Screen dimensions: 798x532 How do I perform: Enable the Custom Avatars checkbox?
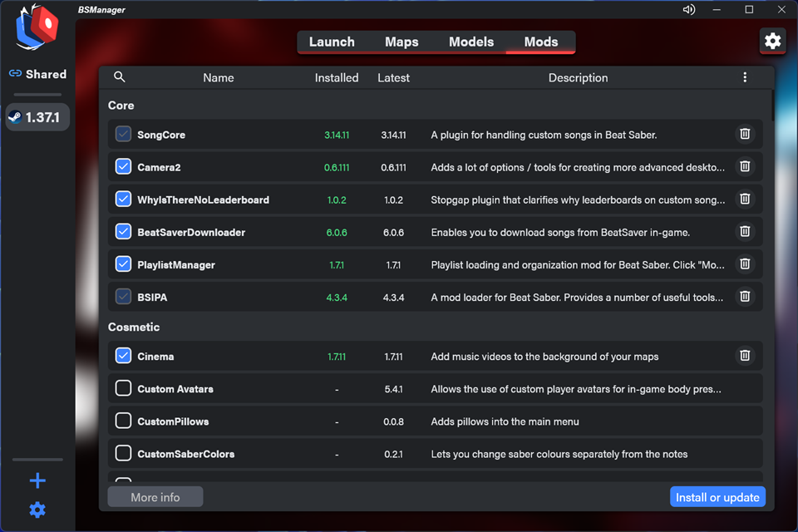123,388
